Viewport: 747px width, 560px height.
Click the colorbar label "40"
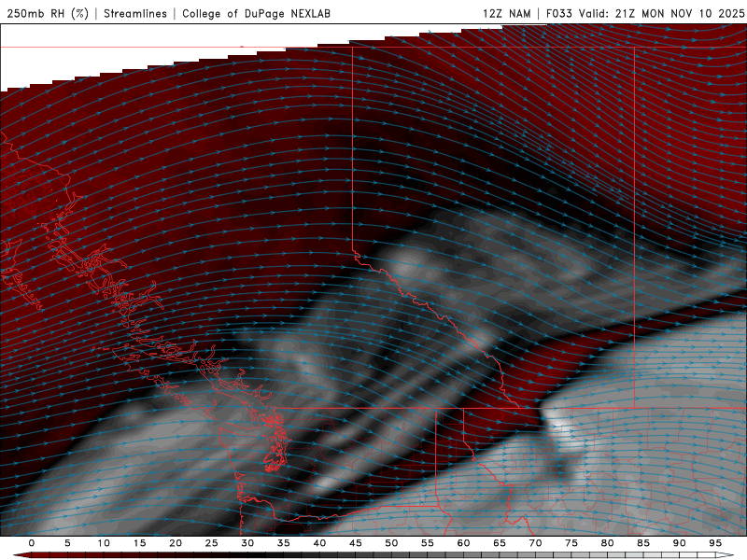point(319,543)
